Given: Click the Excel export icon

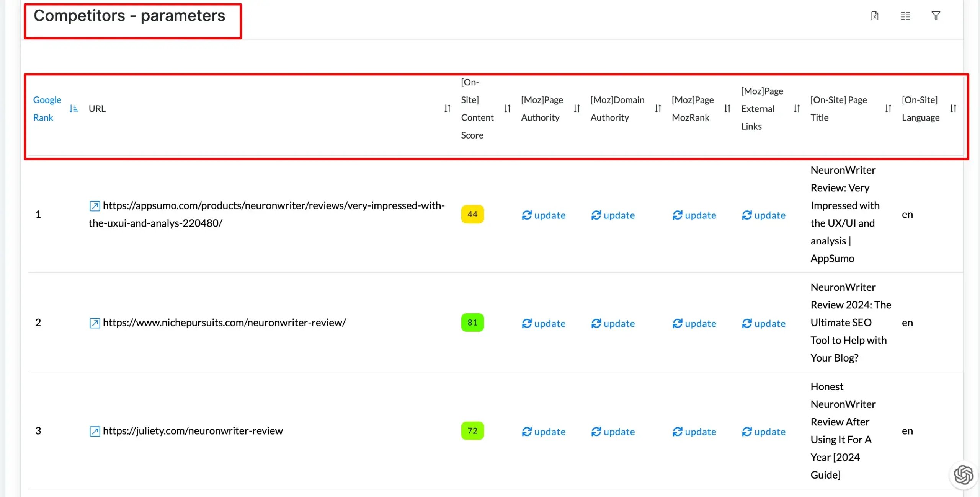Looking at the screenshot, I should coord(875,16).
